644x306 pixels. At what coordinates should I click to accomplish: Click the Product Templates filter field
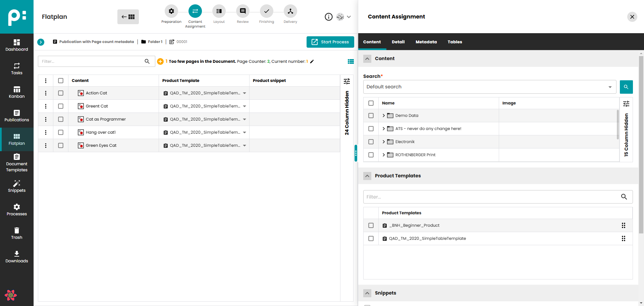[x=491, y=197]
